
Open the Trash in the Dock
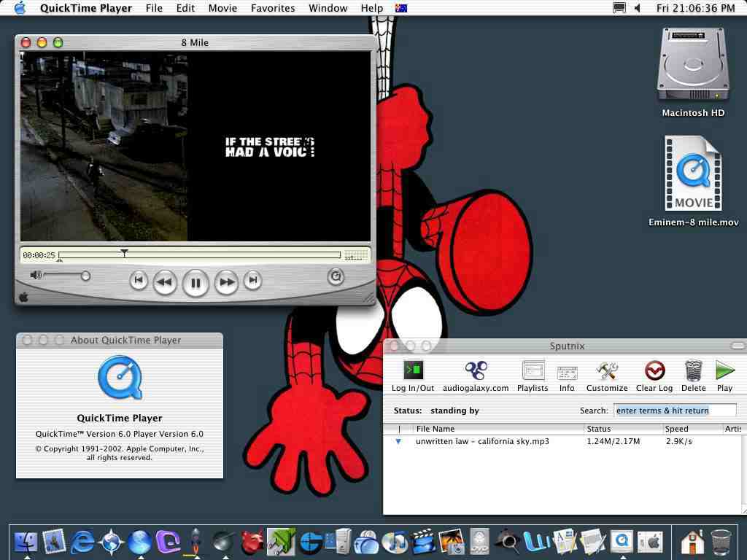pyautogui.click(x=721, y=542)
